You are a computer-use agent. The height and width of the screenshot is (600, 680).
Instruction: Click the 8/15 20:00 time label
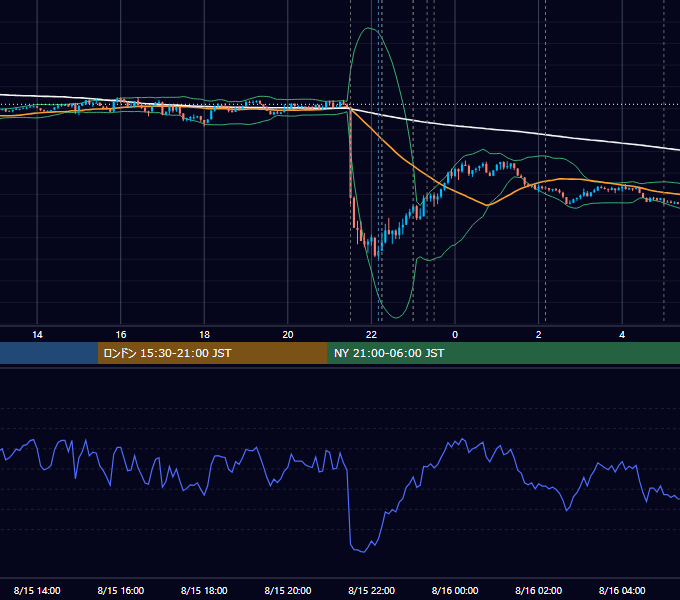288,590
